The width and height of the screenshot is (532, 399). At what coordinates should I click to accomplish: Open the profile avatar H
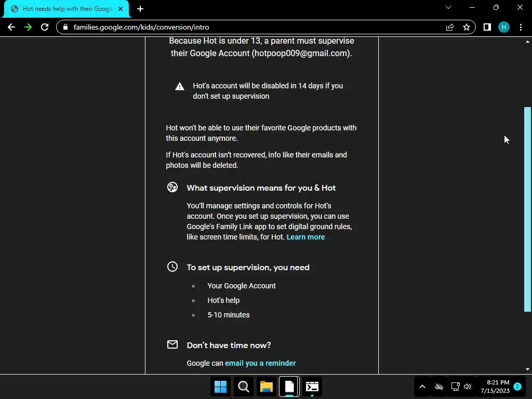pos(504,27)
